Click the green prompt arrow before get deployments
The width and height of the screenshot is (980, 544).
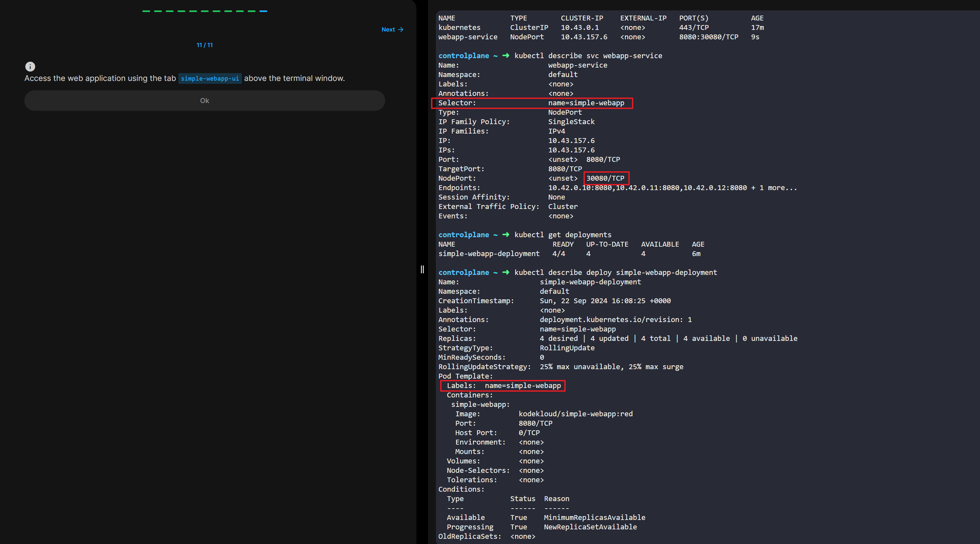pos(505,235)
